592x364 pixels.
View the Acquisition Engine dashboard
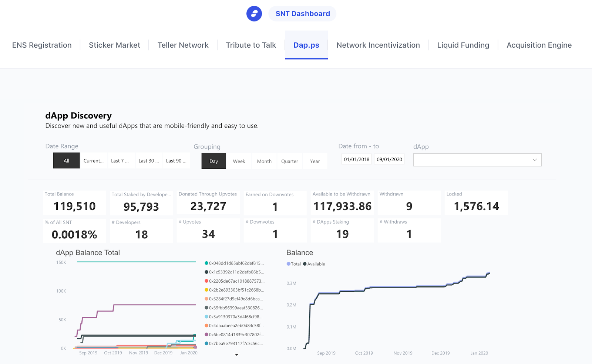coord(539,45)
